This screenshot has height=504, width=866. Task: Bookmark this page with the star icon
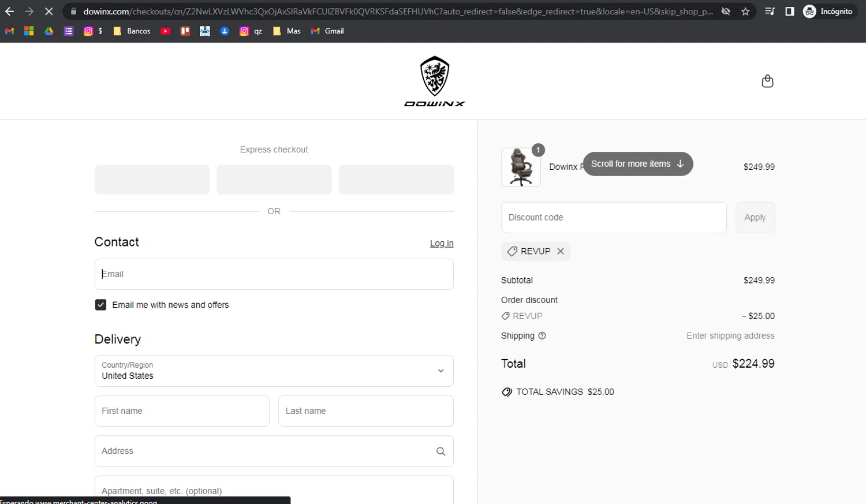(745, 12)
